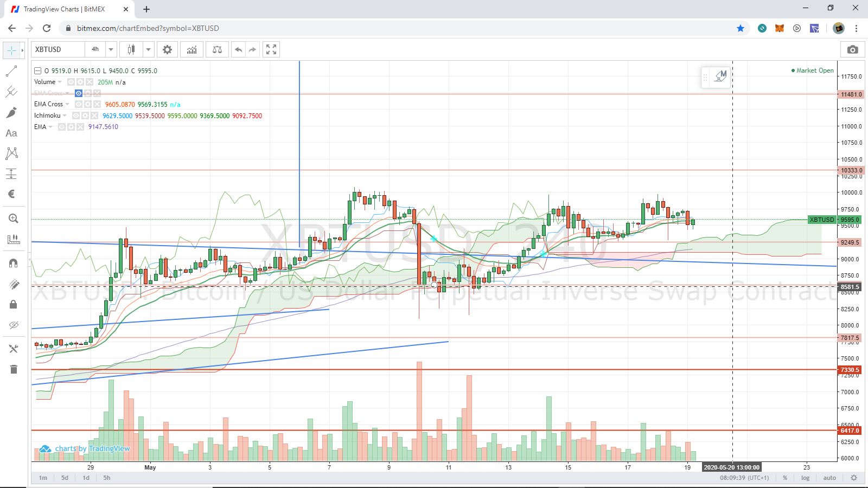Show the hidden EMA Cross indicator
The width and height of the screenshot is (868, 488).
coord(79,93)
